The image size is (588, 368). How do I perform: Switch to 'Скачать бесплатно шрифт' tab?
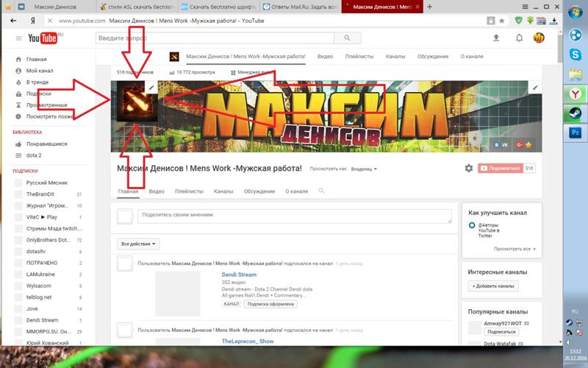click(x=219, y=7)
